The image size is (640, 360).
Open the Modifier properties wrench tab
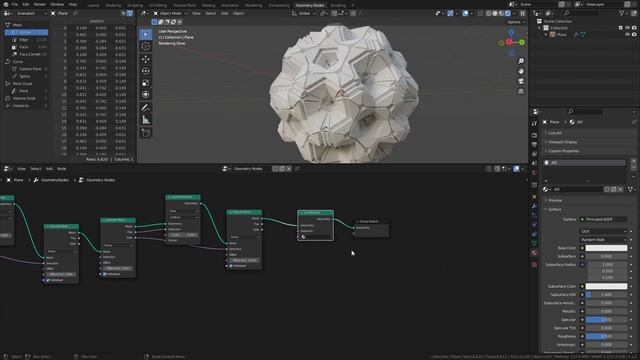click(534, 206)
